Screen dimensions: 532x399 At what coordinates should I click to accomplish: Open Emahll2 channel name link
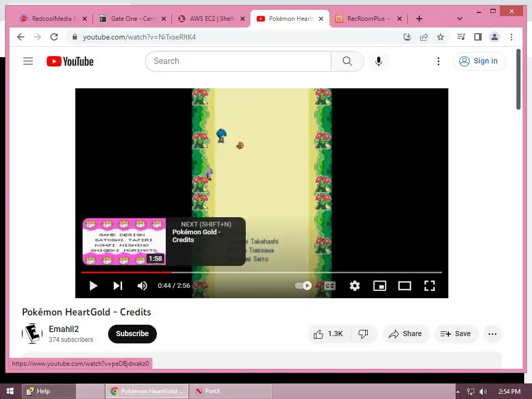[x=64, y=329]
